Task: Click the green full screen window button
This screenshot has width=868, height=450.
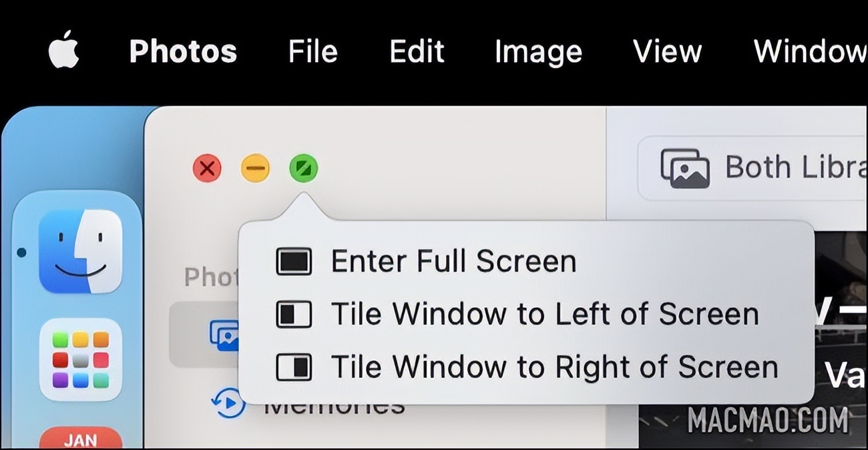Action: (303, 168)
